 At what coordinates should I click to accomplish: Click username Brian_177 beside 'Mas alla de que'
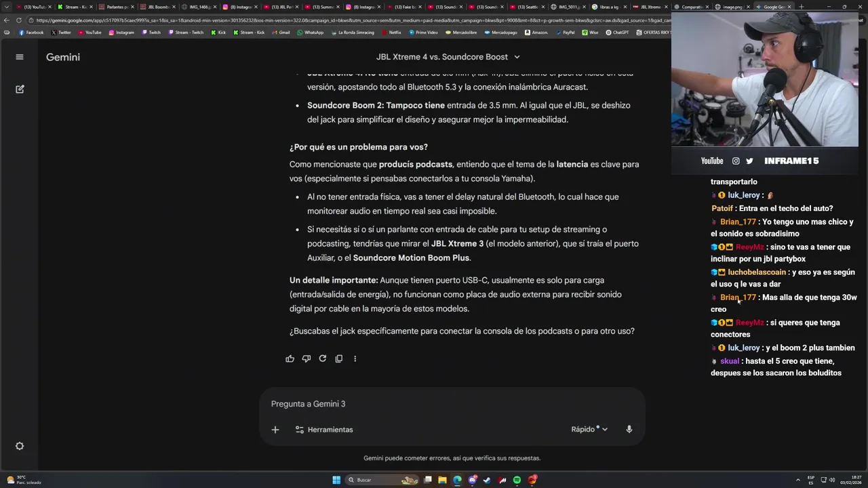click(x=738, y=298)
